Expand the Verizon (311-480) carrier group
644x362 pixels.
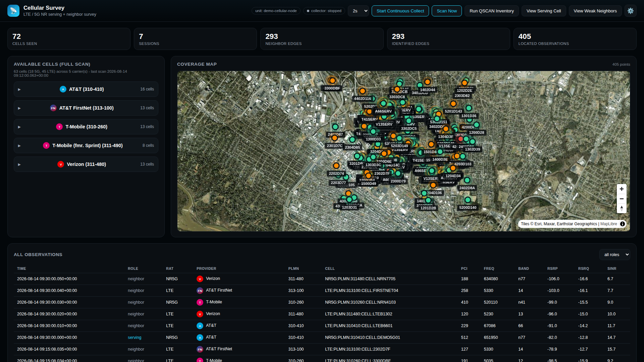(x=86, y=164)
